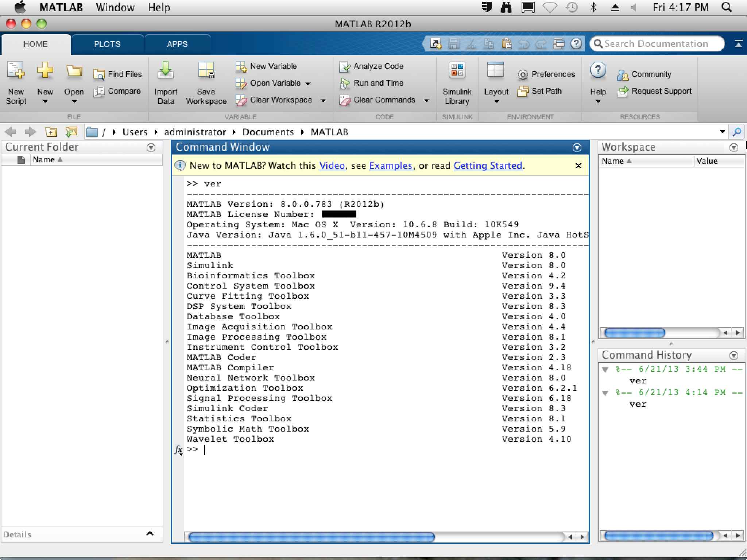Open the Getting Started link
747x560 pixels.
point(488,166)
